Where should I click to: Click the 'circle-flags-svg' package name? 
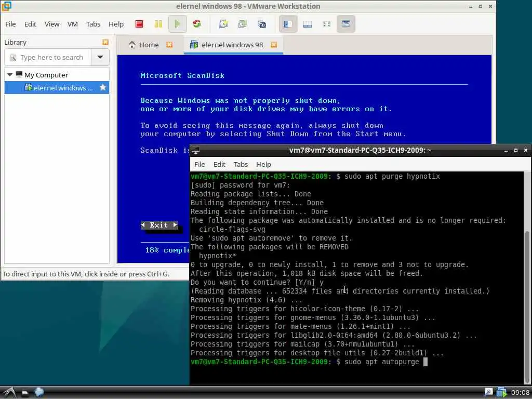point(232,229)
